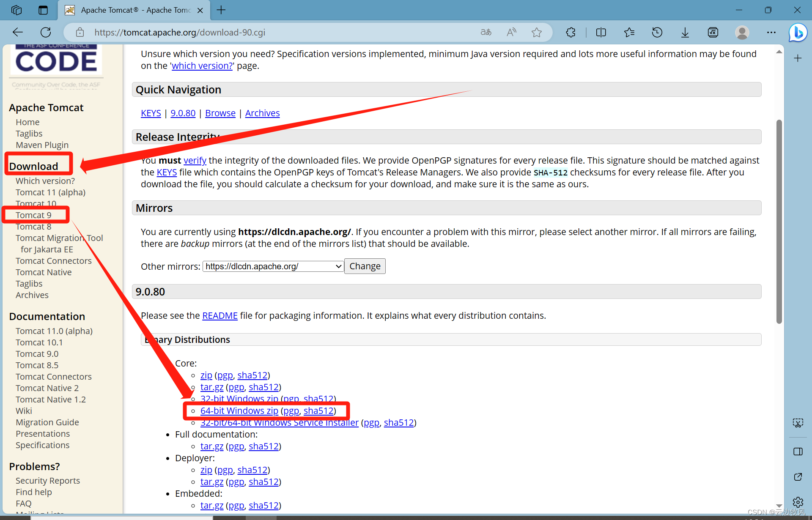The height and width of the screenshot is (520, 812).
Task: Add page to favorites star
Action: point(536,32)
